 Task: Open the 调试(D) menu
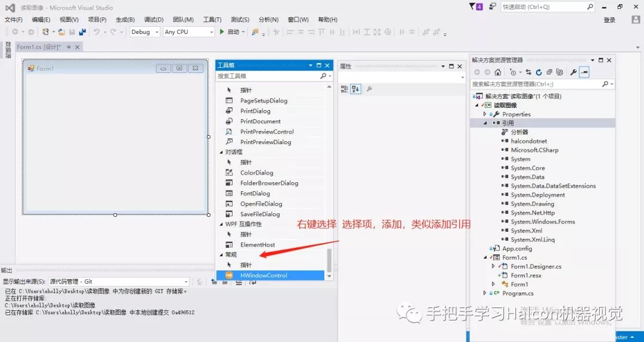click(154, 20)
